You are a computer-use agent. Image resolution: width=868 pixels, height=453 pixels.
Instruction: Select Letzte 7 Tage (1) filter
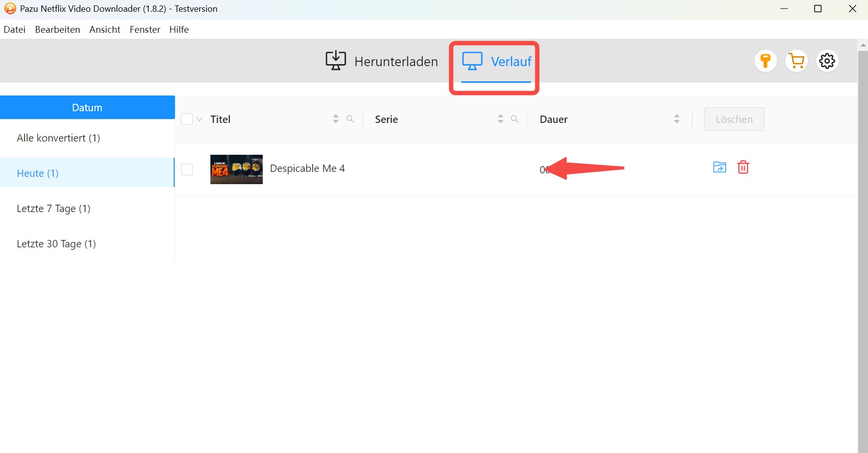[87, 209]
